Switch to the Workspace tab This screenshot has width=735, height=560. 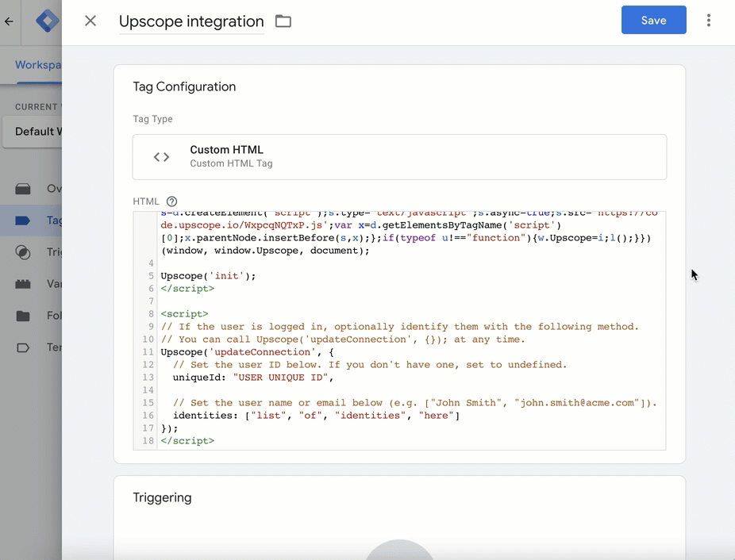(x=37, y=65)
